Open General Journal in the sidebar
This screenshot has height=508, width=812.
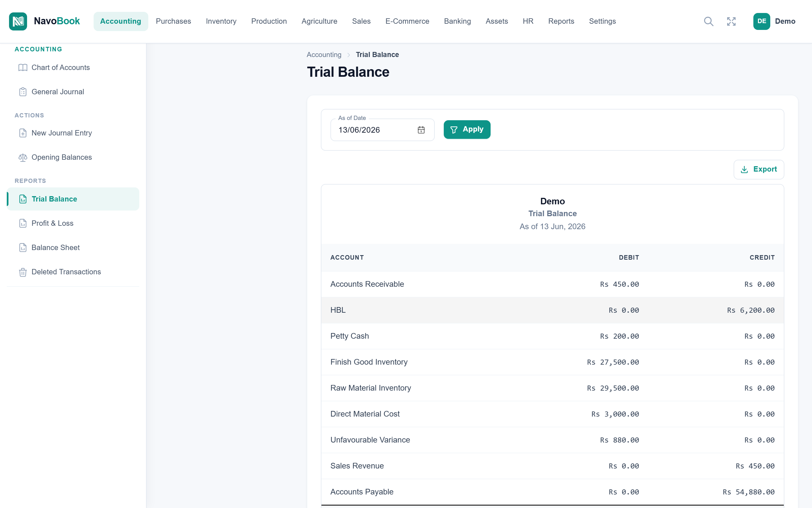click(x=73, y=92)
